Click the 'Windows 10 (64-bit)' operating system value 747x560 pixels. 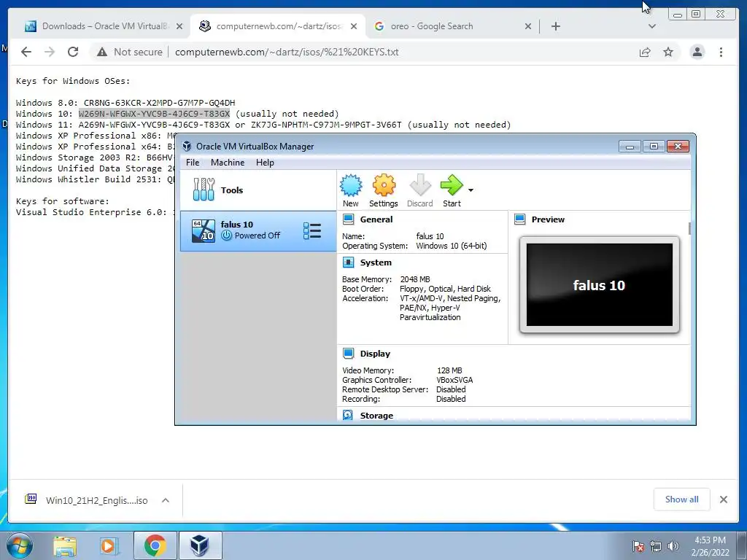(x=451, y=246)
